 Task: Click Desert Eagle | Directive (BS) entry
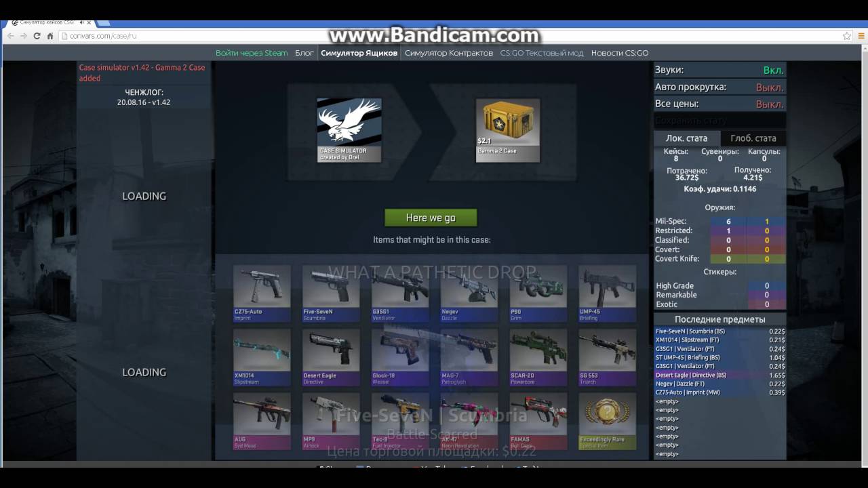719,375
